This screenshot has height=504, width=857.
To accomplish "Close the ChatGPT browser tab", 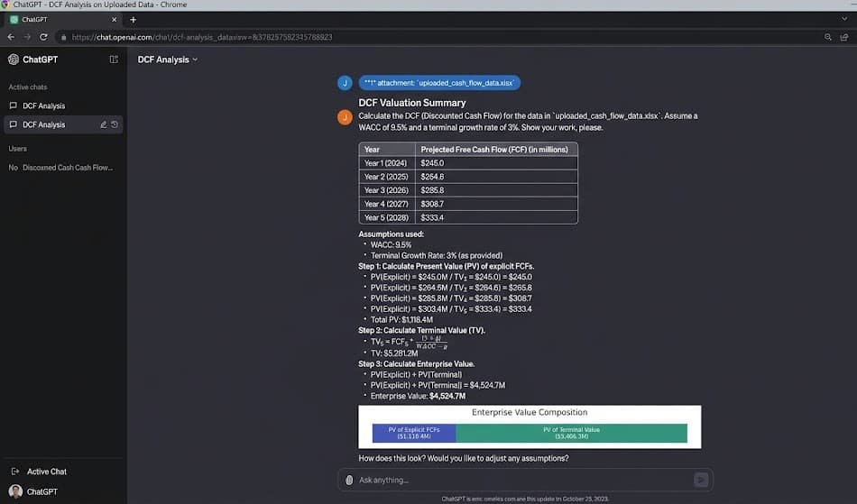I will pyautogui.click(x=115, y=20).
